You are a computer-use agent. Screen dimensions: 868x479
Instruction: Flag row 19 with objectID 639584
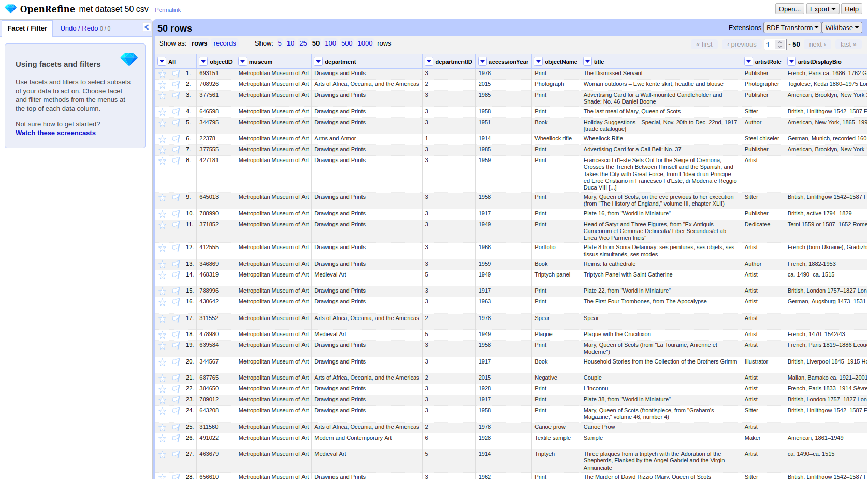coord(176,345)
